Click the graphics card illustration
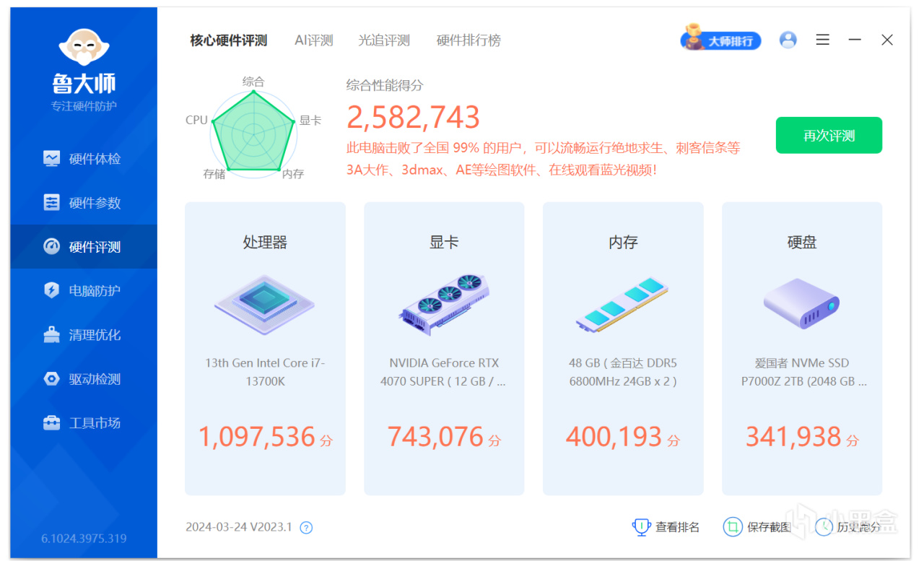This screenshot has width=924, height=561. click(x=444, y=304)
